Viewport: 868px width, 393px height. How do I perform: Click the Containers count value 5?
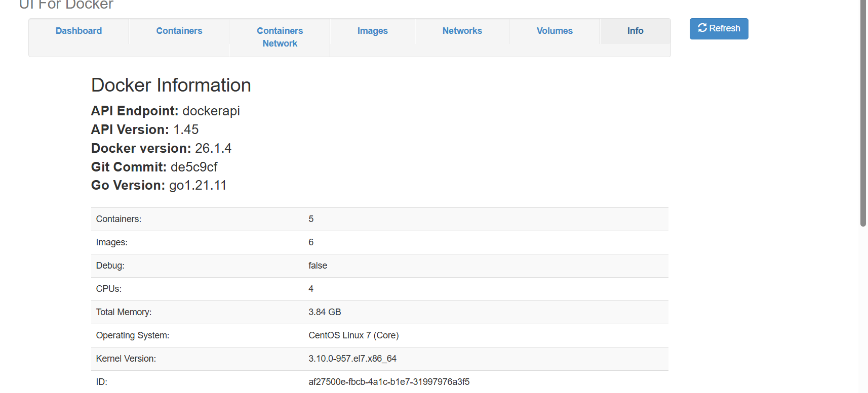311,219
